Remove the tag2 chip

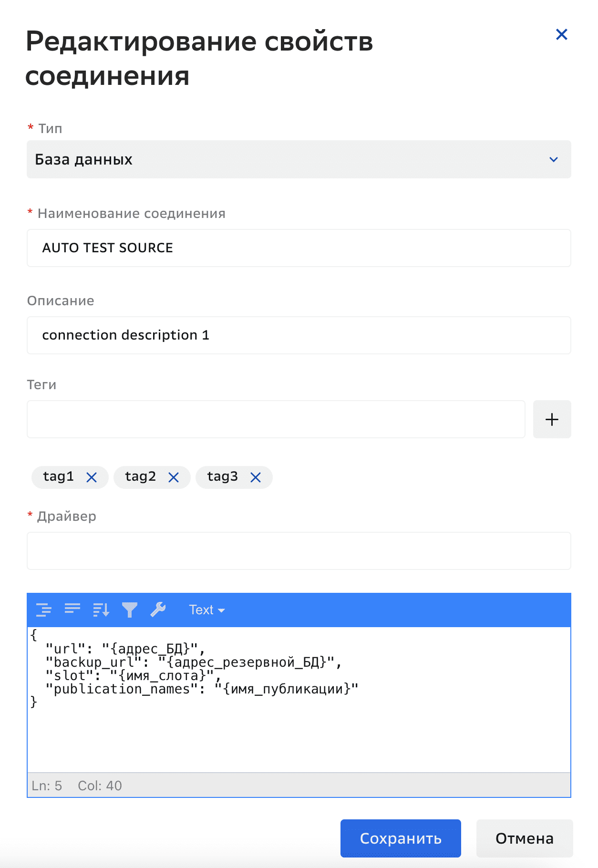pos(174,477)
